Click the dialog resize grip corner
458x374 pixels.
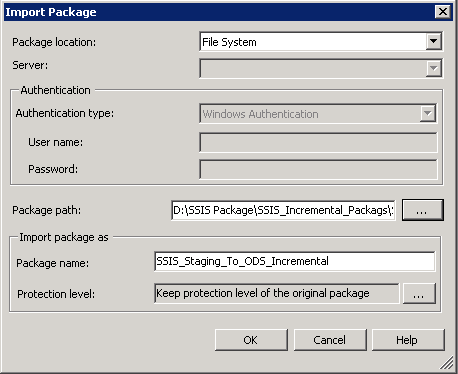[x=447, y=363]
